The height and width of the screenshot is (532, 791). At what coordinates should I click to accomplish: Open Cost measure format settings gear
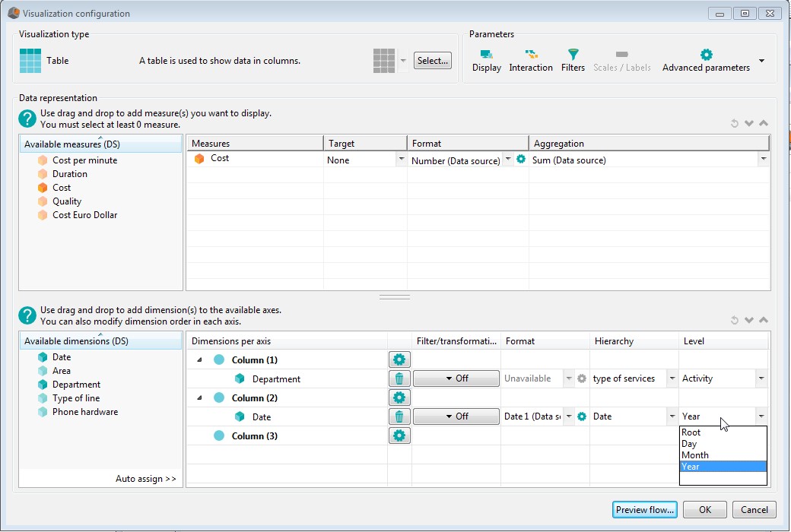tap(521, 160)
